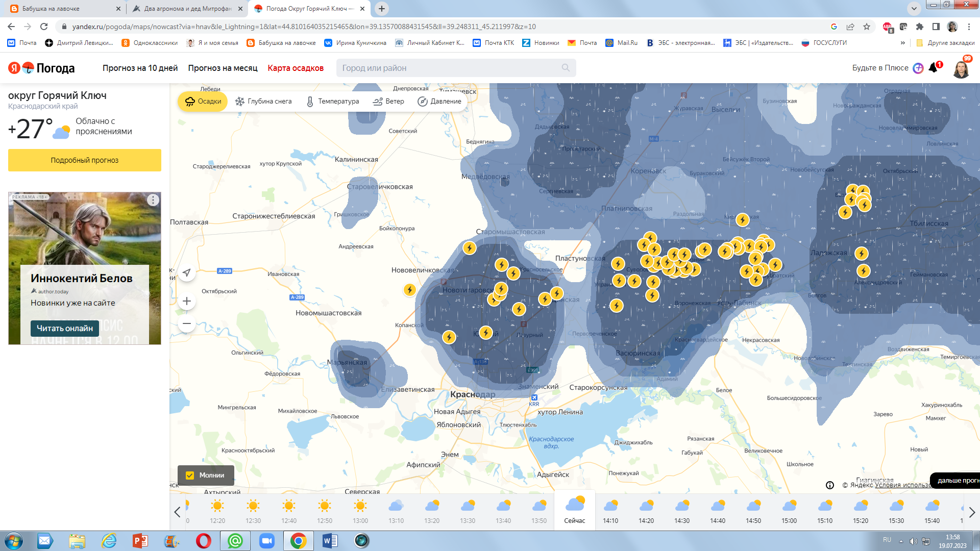The width and height of the screenshot is (980, 551).
Task: Select the 14:30 timeline forecast slot
Action: [682, 512]
